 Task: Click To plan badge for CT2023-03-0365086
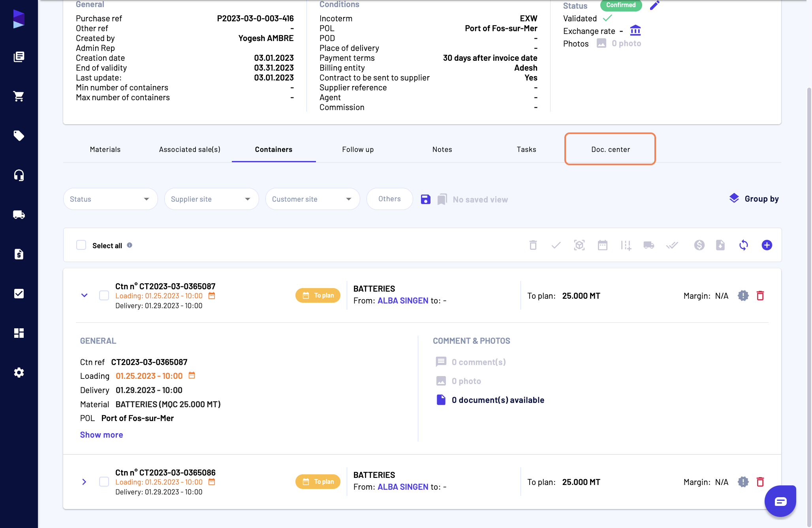(x=318, y=481)
